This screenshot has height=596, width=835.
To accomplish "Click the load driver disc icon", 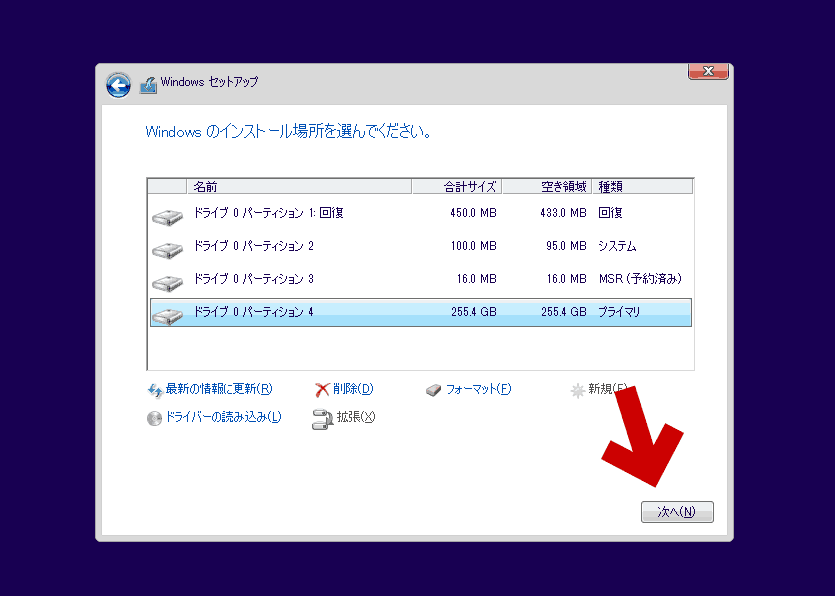I will pyautogui.click(x=155, y=418).
